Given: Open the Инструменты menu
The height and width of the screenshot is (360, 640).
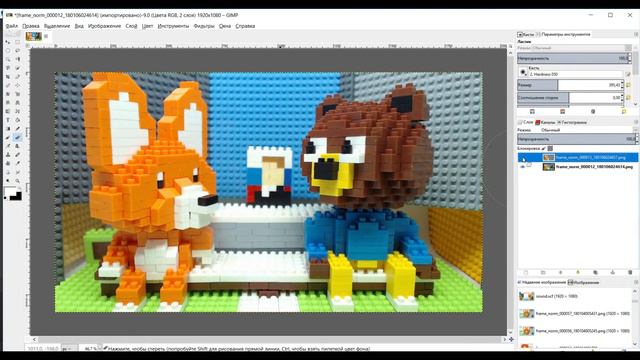Looking at the screenshot, I should click(173, 26).
